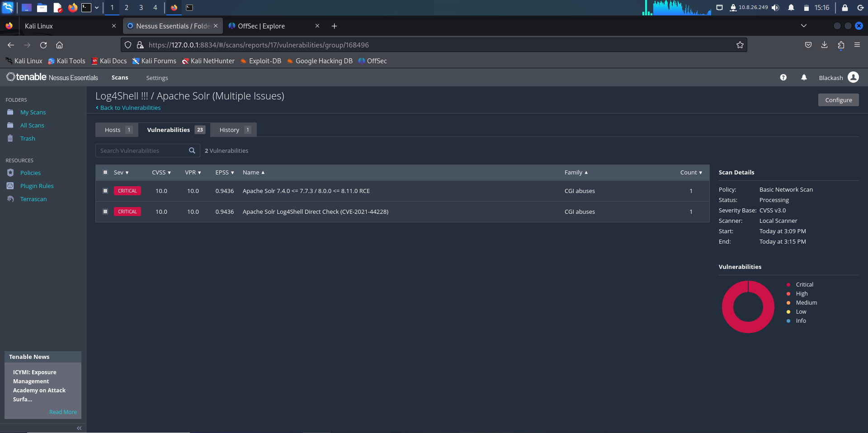Collapse the sidebar with the double chevron
The width and height of the screenshot is (868, 433).
tap(79, 428)
